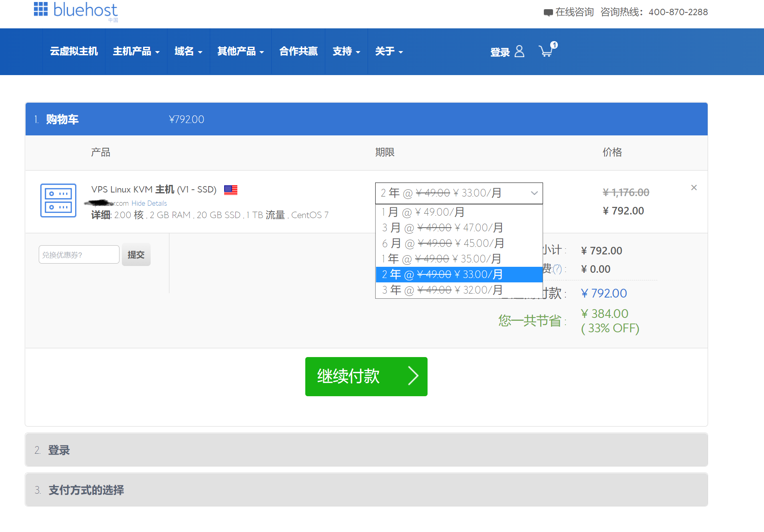Remove VPS item with the X icon
The width and height of the screenshot is (764, 532).
click(694, 187)
